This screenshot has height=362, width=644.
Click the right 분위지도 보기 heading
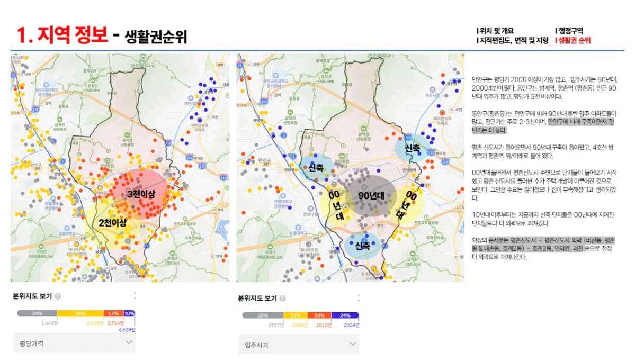(x=257, y=298)
